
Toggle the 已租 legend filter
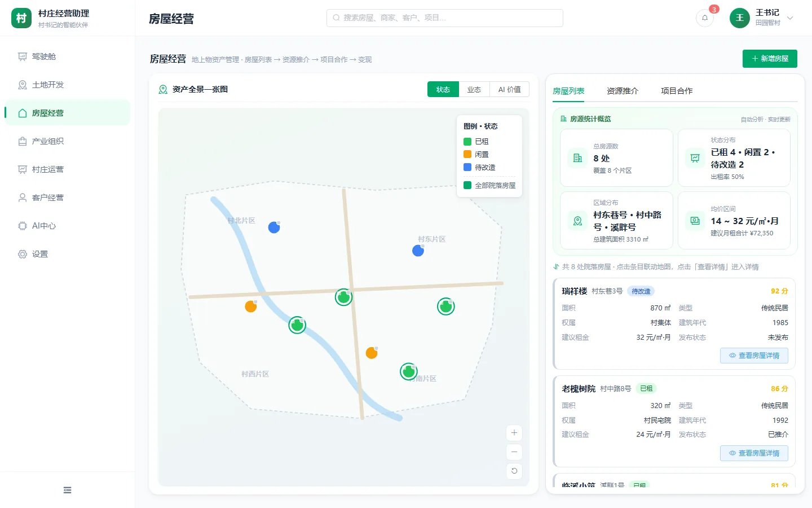tap(476, 142)
